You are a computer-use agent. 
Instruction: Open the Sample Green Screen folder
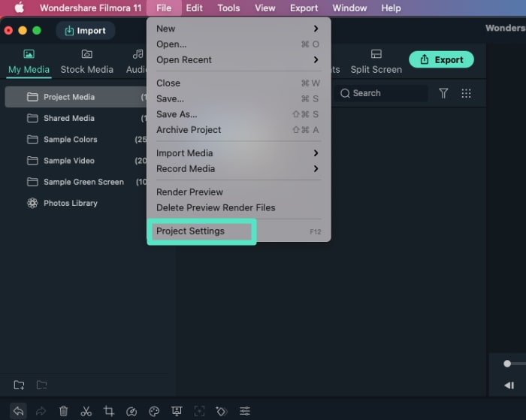[x=76, y=182]
